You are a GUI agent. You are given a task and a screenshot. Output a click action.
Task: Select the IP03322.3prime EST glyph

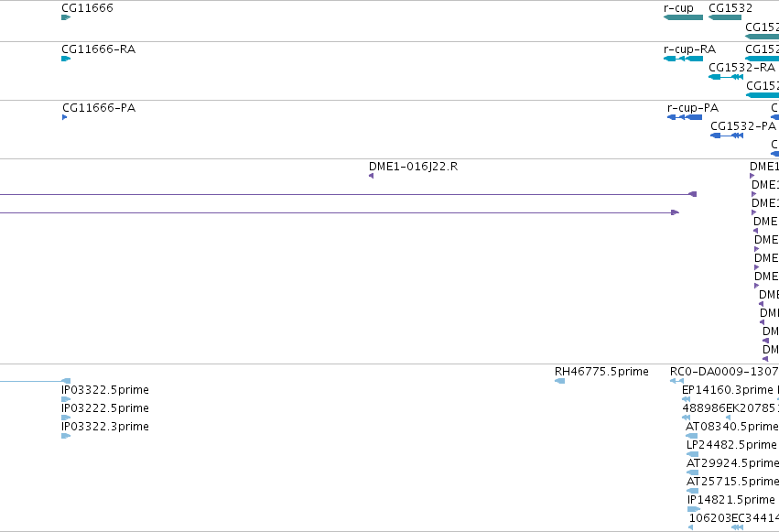pyautogui.click(x=66, y=436)
